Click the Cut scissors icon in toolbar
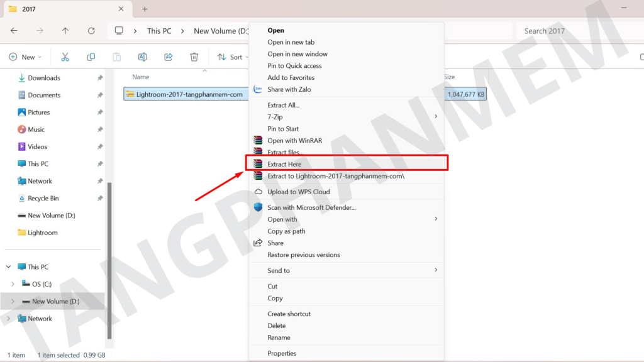The height and width of the screenshot is (362, 644). point(65,57)
